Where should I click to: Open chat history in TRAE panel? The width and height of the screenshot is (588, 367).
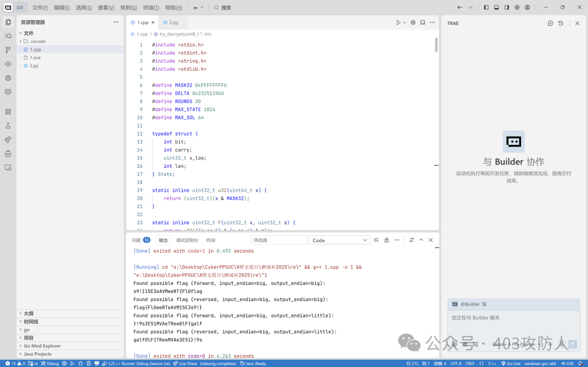pyautogui.click(x=561, y=23)
